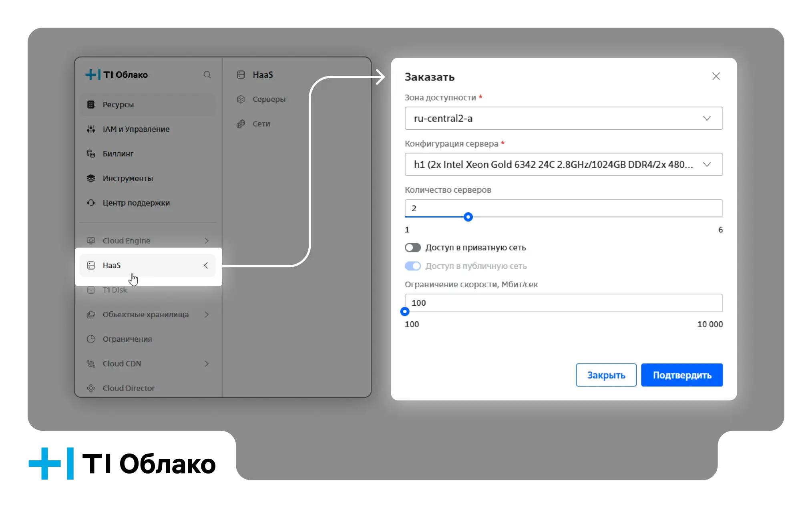Image resolution: width=812 pixels, height=508 pixels.
Task: Click the HaaS server icon in sidebar
Action: click(x=91, y=265)
